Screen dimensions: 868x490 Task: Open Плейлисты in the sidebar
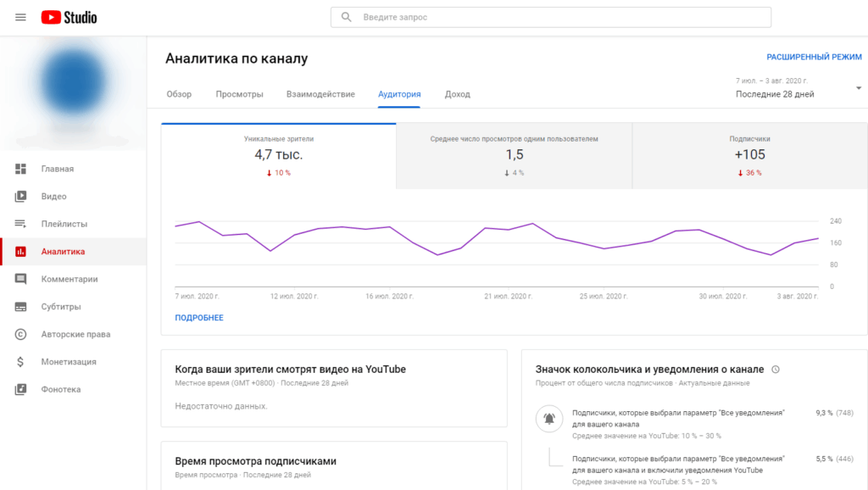(x=75, y=224)
